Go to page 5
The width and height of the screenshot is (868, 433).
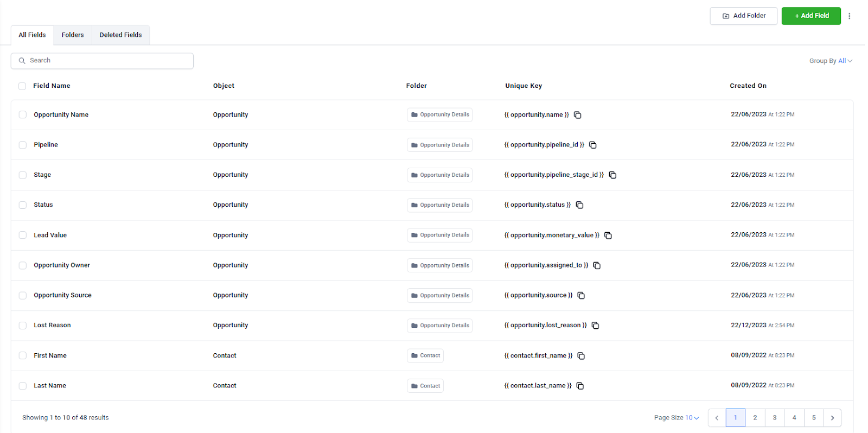[814, 418]
